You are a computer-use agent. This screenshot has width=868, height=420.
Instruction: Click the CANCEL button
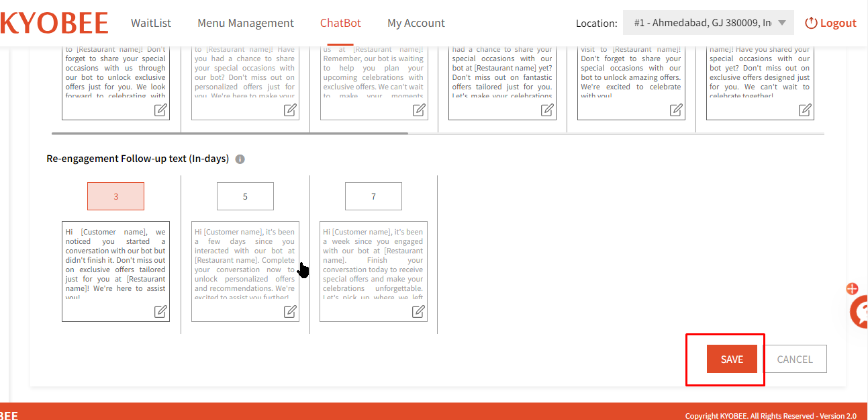795,359
